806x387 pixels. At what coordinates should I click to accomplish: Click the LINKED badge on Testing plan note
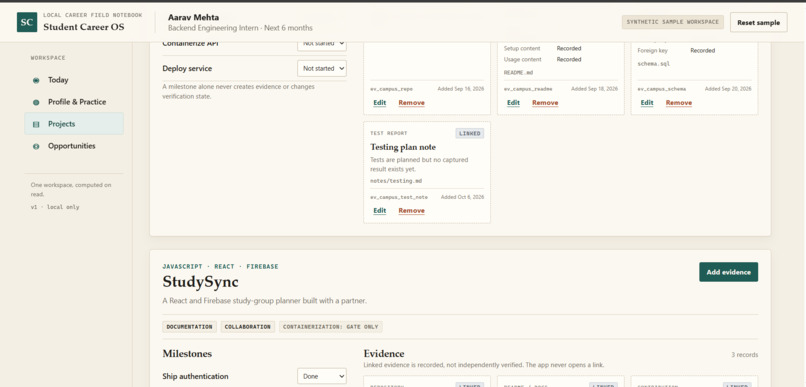(x=469, y=134)
